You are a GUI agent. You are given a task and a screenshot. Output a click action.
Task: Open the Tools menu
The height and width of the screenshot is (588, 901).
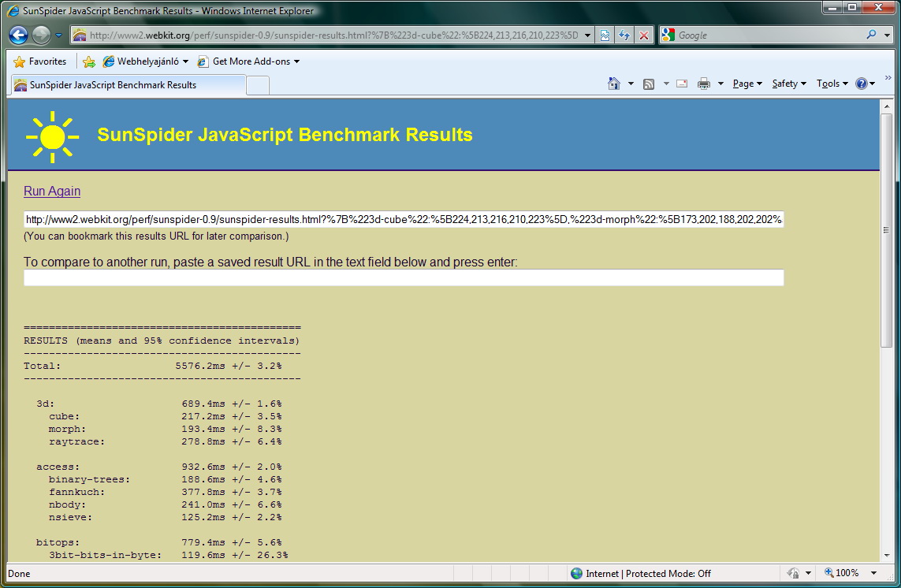click(831, 84)
